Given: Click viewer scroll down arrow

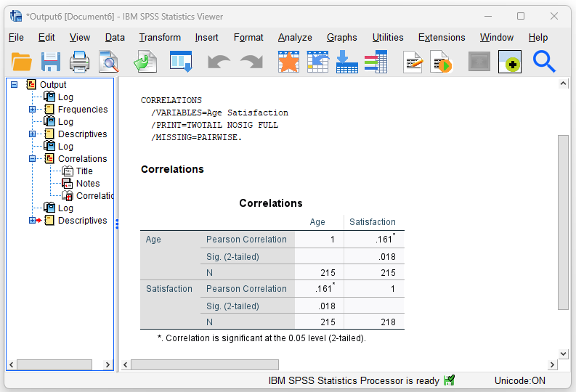Looking at the screenshot, I should coord(563,354).
